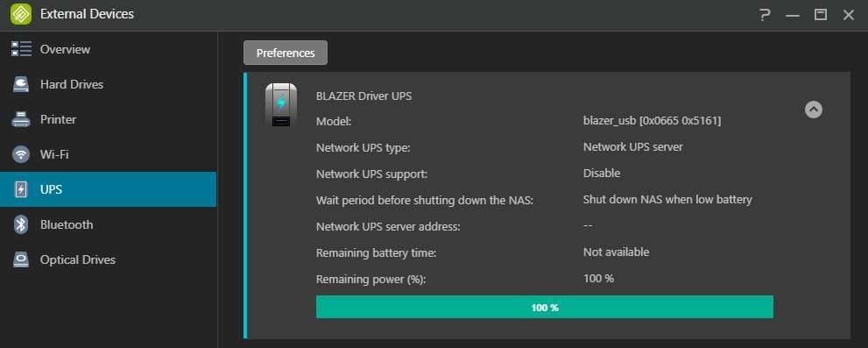Maximize the External Devices window
This screenshot has height=348, width=868.
(x=821, y=15)
